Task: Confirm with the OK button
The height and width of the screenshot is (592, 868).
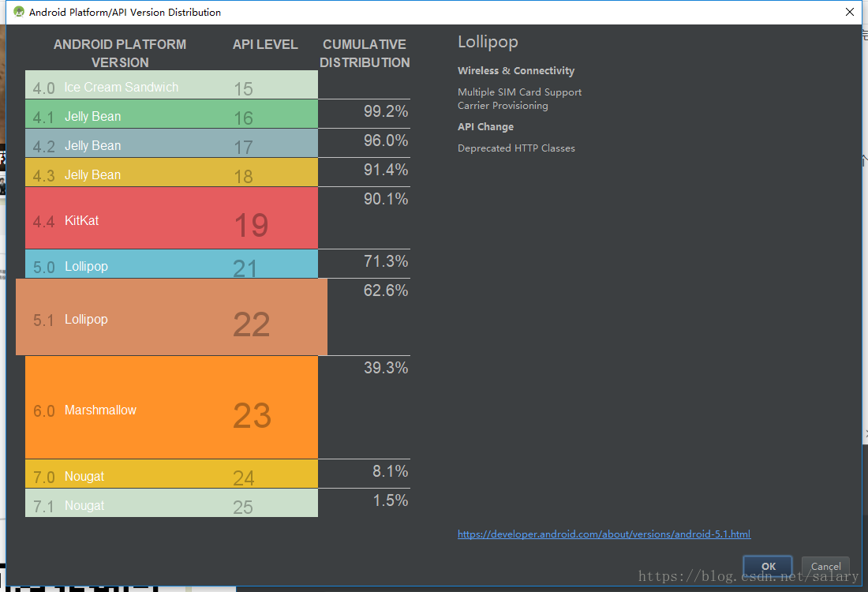Action: 768,566
